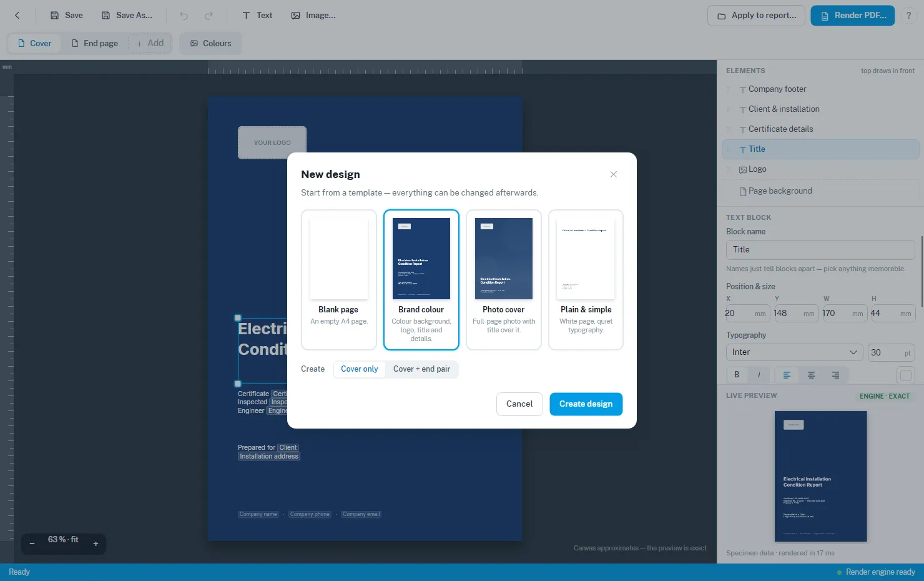This screenshot has width=924, height=581.
Task: Click the redo arrow icon
Action: (209, 16)
